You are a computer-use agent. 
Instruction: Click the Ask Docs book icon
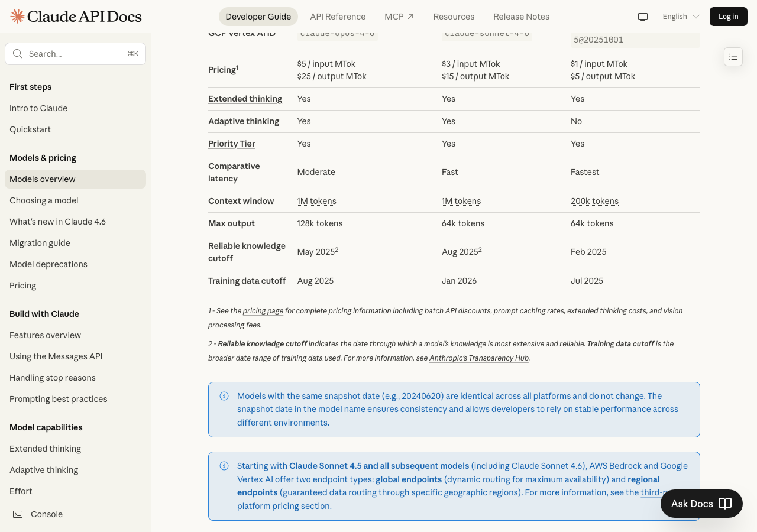[725, 504]
